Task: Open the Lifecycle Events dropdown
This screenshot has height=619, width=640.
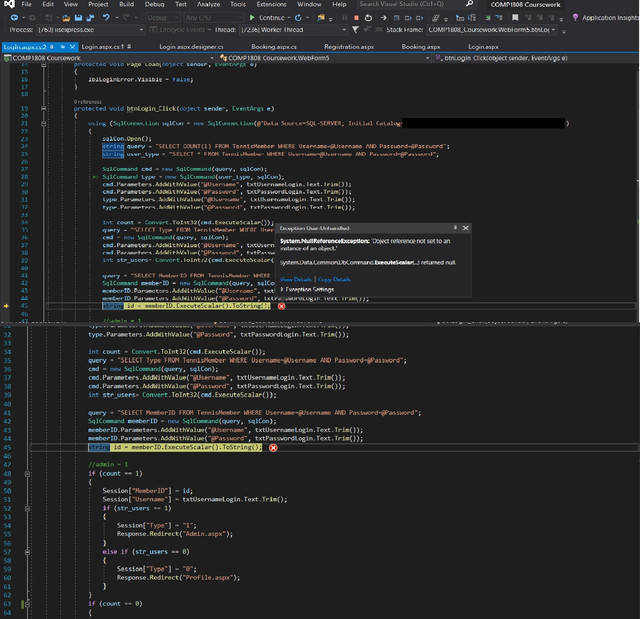Action: click(180, 29)
